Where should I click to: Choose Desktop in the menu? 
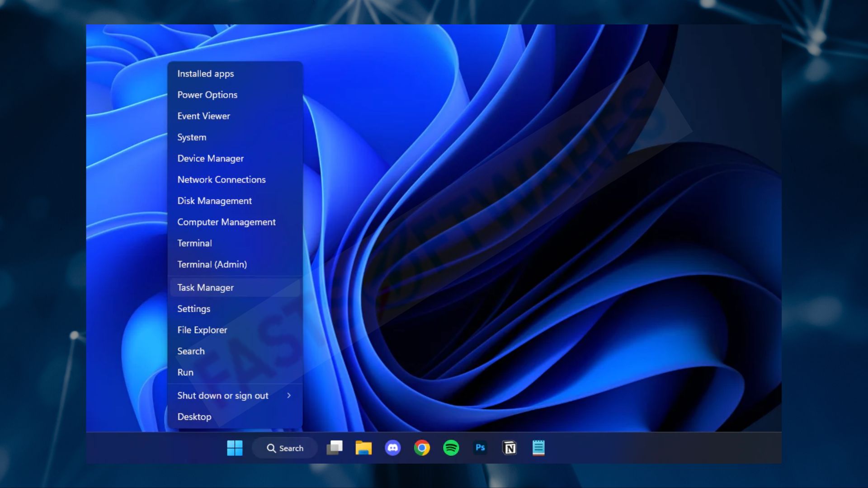point(235,417)
